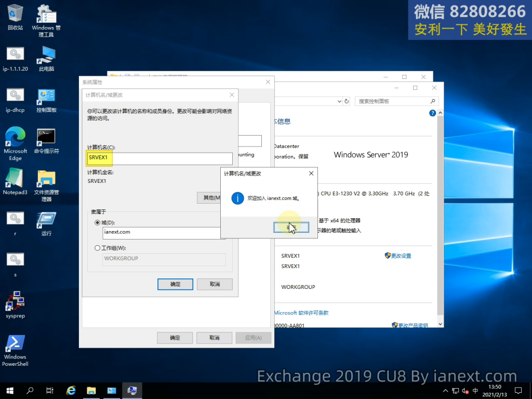Click 确定 at bottom of 系统属性 window
Viewport: 532px width, 399px height.
click(x=175, y=338)
